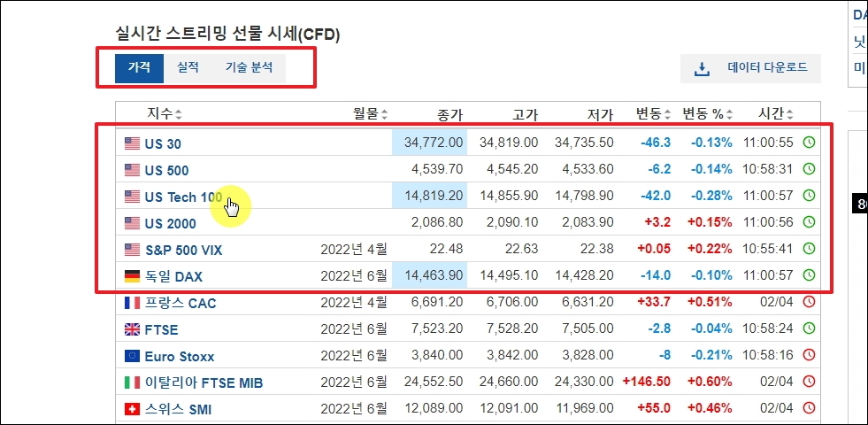
Task: Click the green clock icon in US 500 row
Action: 809,169
